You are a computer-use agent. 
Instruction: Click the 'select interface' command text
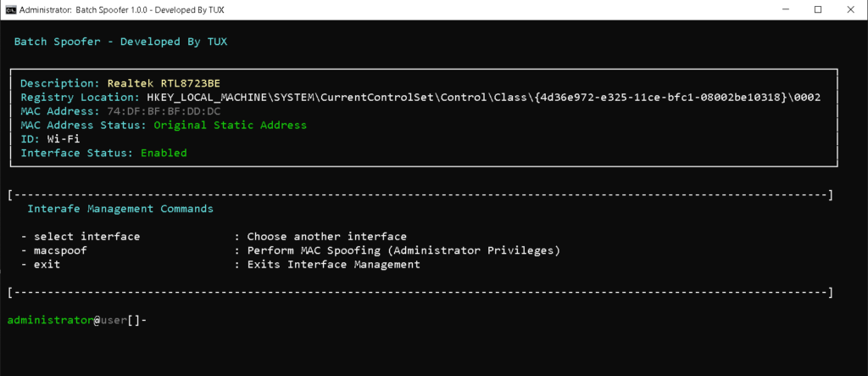[87, 237]
